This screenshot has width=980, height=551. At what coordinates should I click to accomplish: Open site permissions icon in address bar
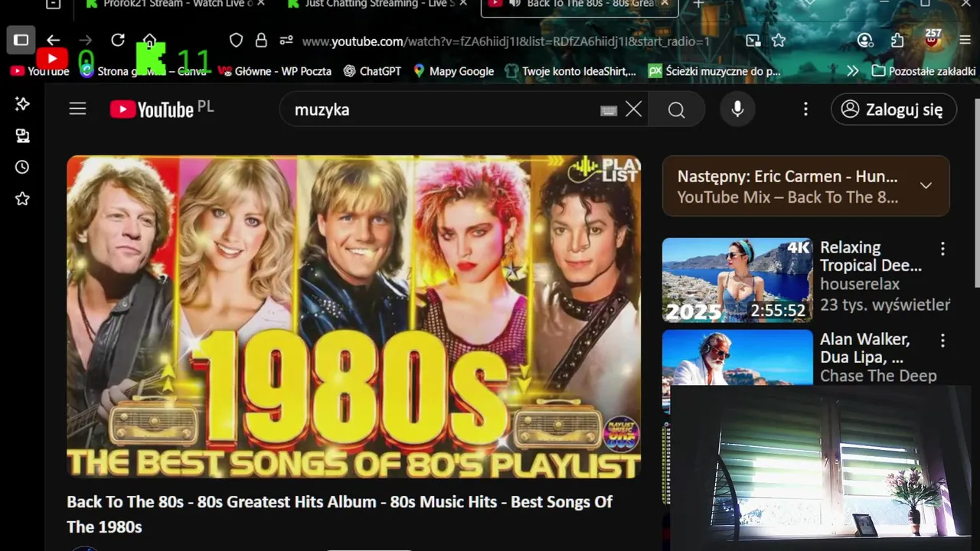coord(286,41)
